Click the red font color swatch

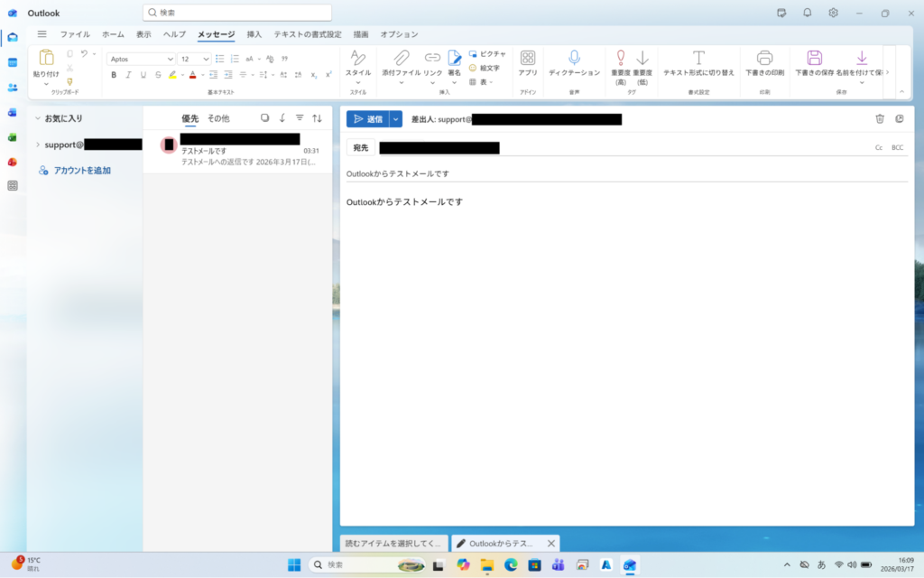coord(191,75)
